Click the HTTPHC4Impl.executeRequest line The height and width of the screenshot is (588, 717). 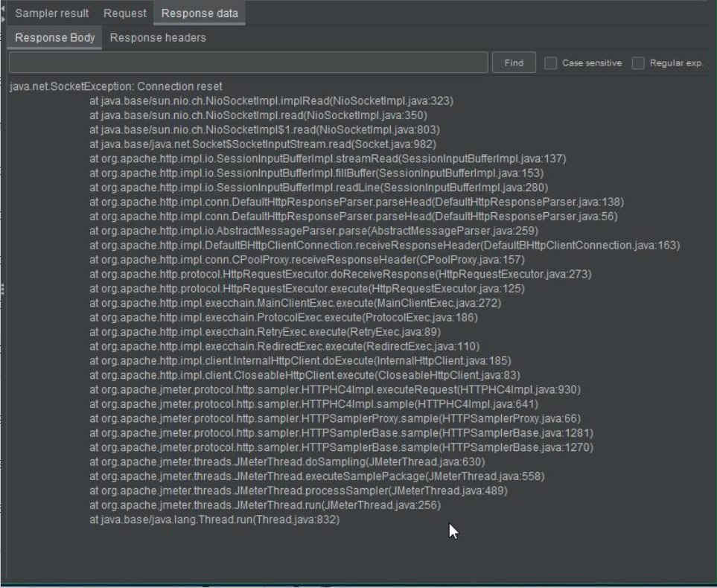335,390
